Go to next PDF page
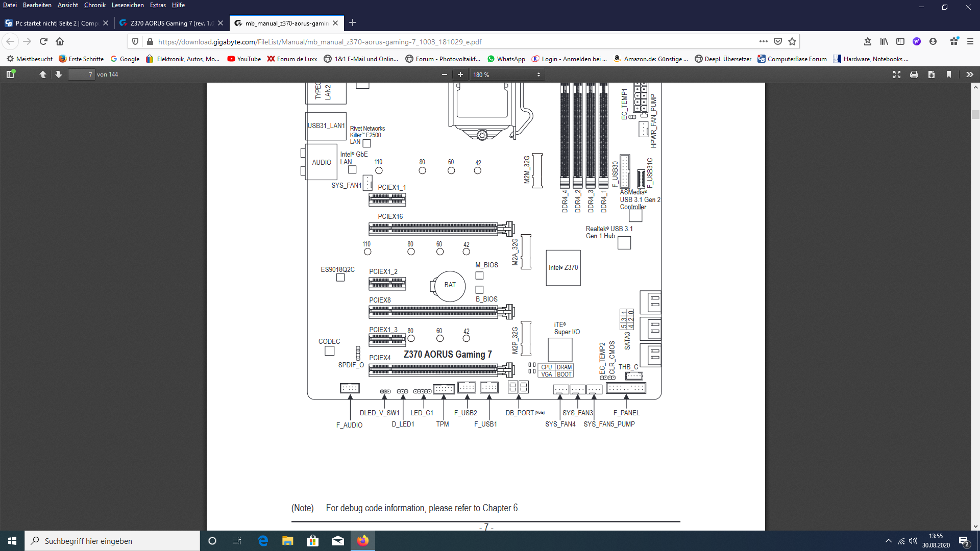Screen dimensions: 980x551 tap(59, 74)
